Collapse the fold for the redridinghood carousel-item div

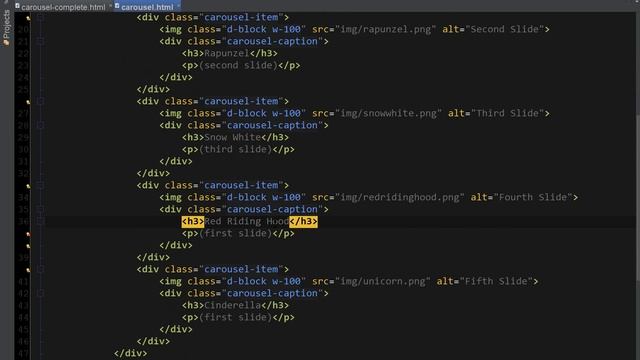40,185
